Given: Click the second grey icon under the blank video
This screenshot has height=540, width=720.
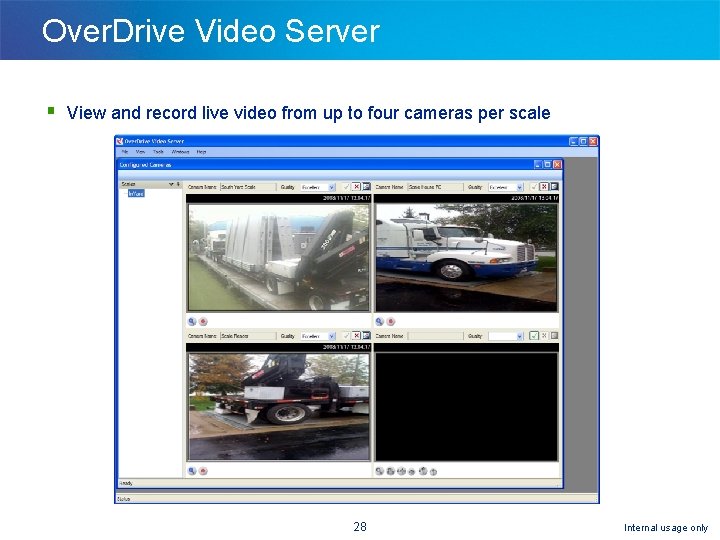Looking at the screenshot, I should point(390,471).
